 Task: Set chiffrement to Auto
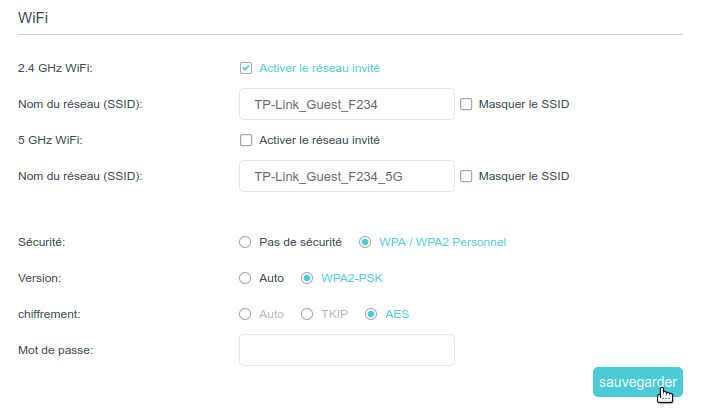(245, 314)
